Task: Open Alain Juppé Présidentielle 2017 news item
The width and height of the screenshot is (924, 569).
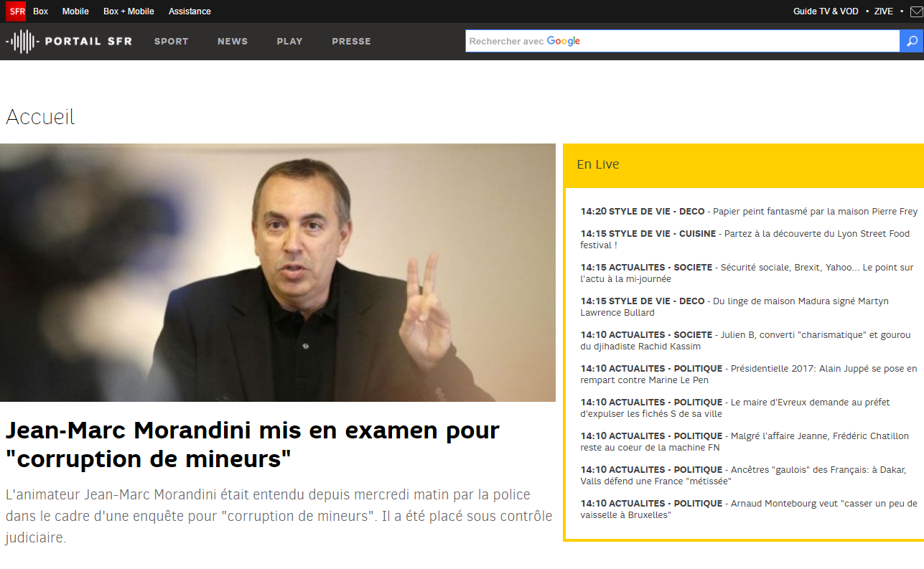Action: [x=749, y=375]
